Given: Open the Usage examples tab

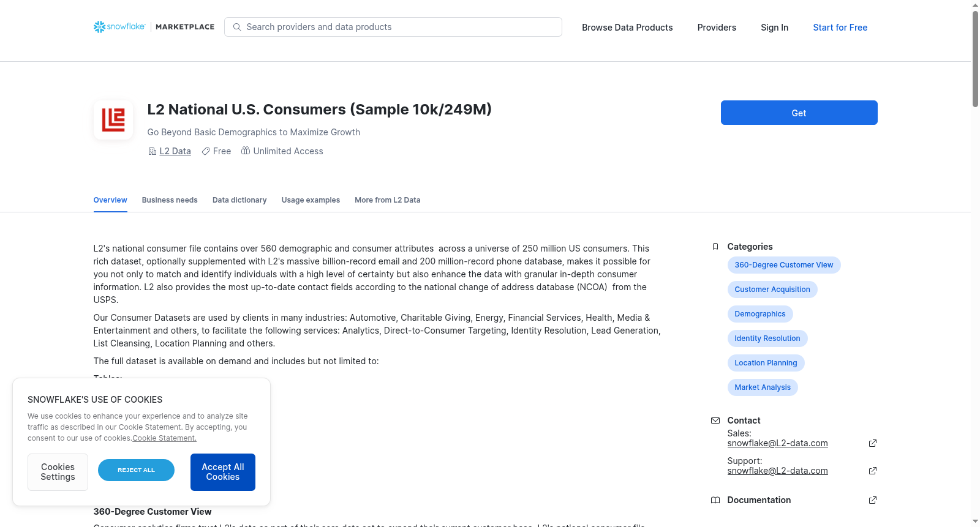Looking at the screenshot, I should 311,200.
